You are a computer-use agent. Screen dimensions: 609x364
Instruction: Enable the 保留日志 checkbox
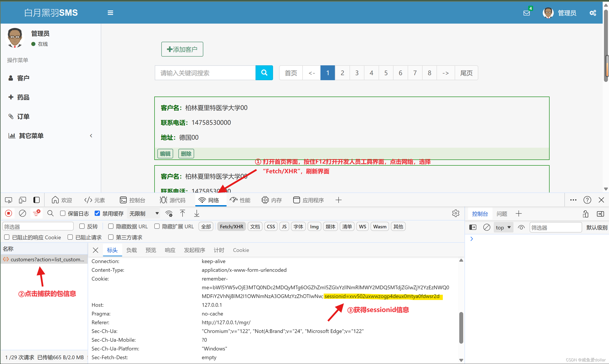pos(63,213)
